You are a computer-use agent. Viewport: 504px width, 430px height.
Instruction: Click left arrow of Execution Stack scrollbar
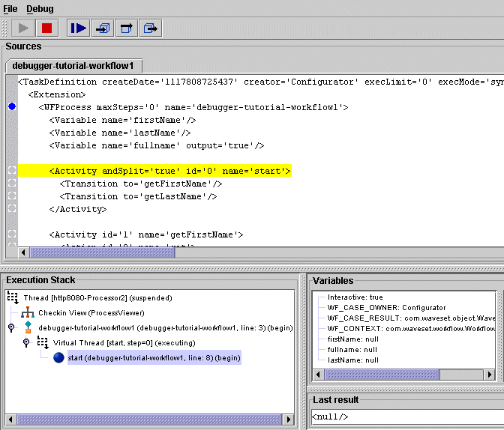tap(10, 419)
